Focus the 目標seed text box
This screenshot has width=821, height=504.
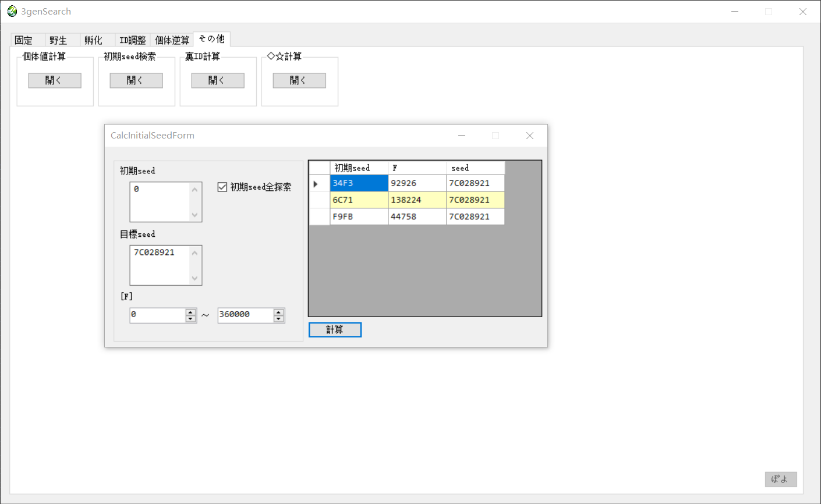(160, 265)
